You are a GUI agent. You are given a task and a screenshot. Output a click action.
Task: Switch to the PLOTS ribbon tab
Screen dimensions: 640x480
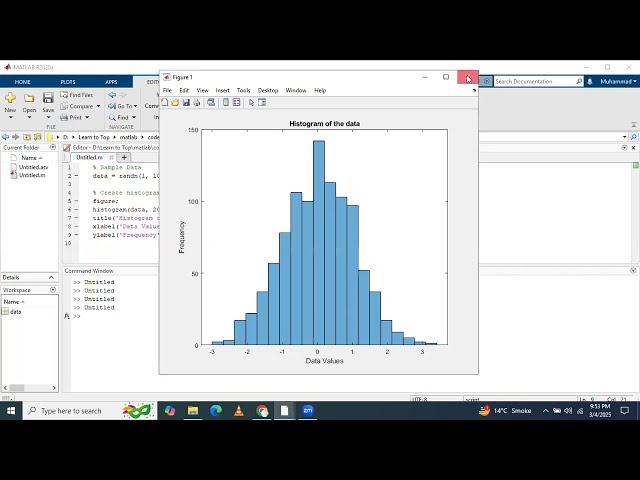pyautogui.click(x=68, y=82)
